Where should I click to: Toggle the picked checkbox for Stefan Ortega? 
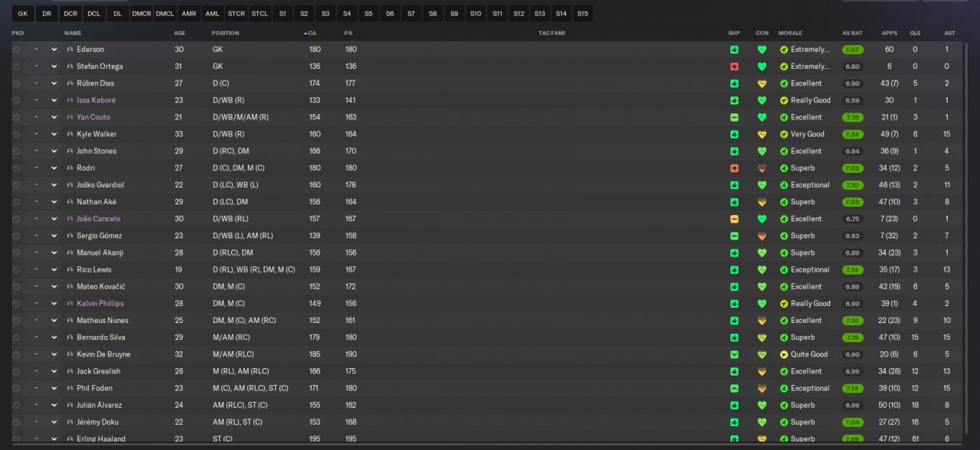point(16,67)
